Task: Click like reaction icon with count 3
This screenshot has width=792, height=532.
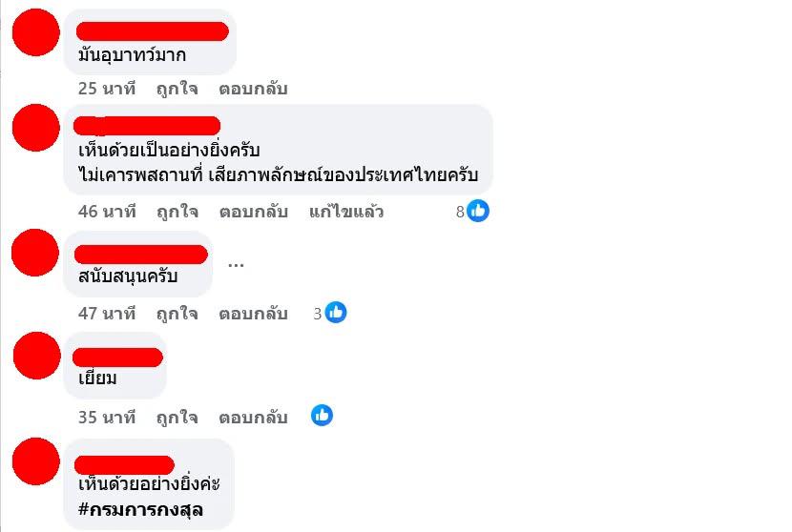Action: pos(336,313)
